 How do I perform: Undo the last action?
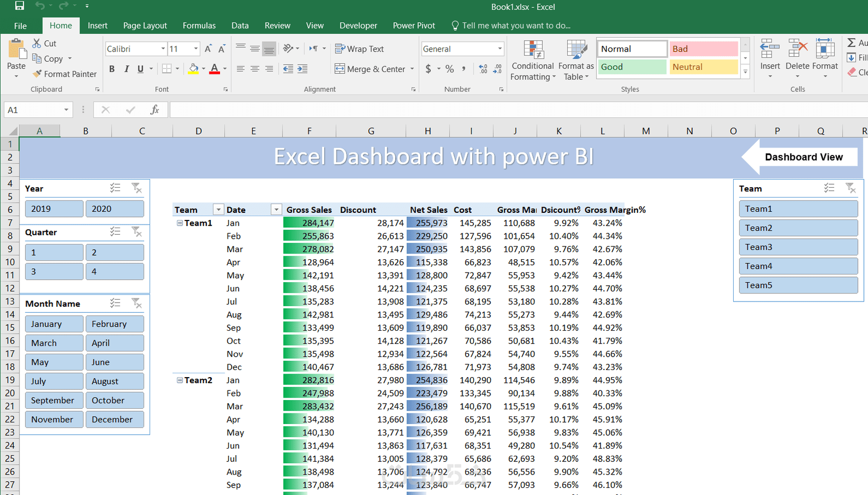coord(40,6)
